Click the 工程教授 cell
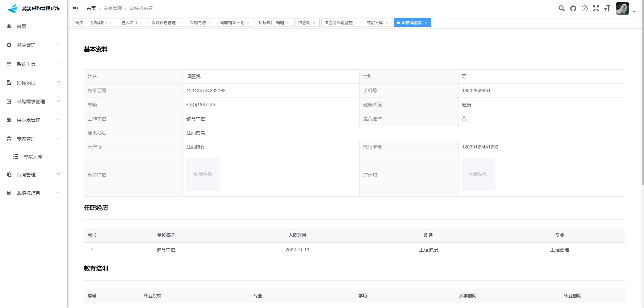 pyautogui.click(x=428, y=250)
